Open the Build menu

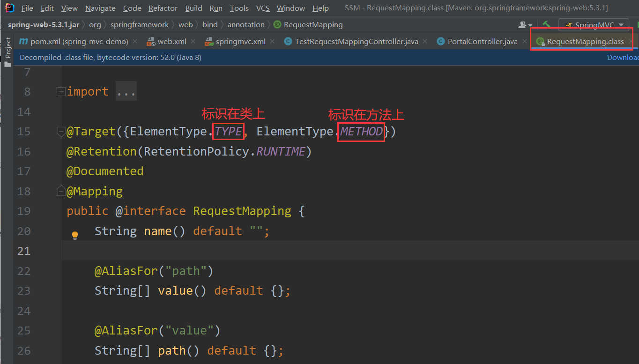coord(193,8)
